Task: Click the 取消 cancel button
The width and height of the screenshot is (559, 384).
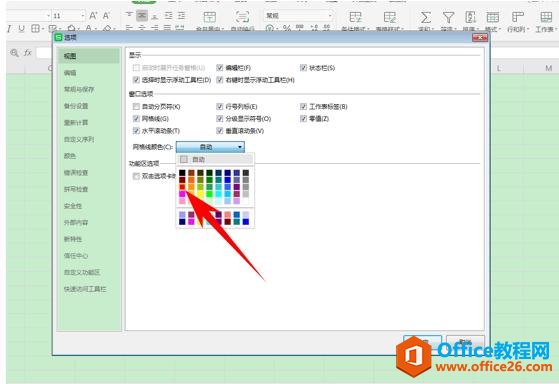Action: [x=465, y=343]
